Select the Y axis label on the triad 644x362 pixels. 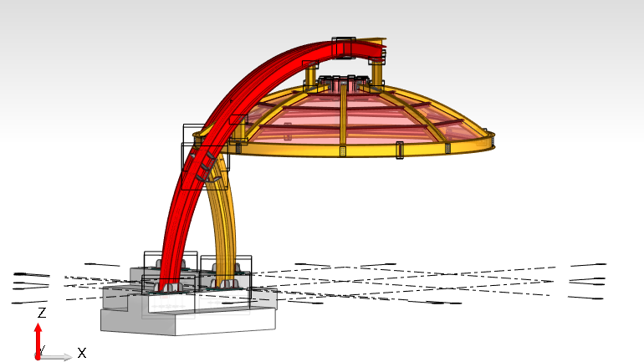click(42, 348)
